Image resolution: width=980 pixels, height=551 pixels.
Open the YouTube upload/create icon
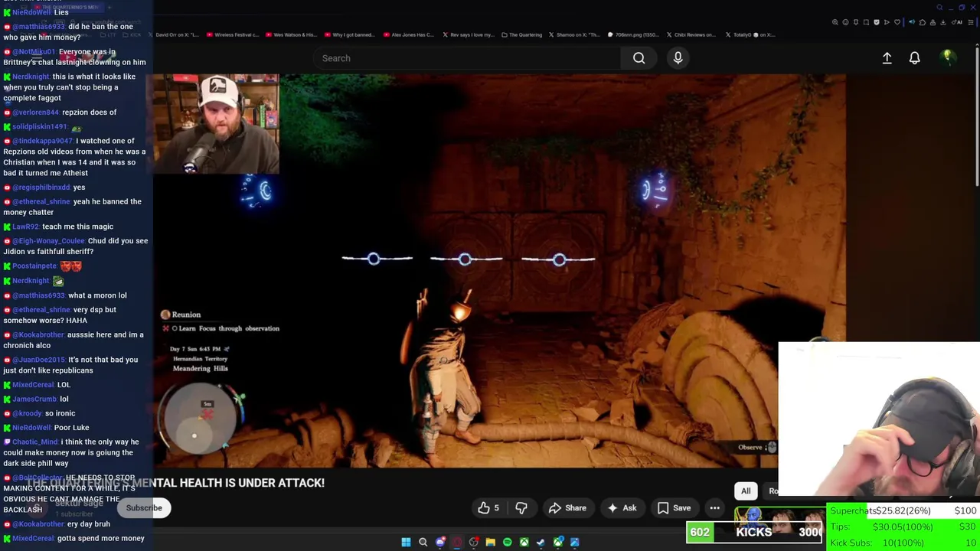click(887, 58)
